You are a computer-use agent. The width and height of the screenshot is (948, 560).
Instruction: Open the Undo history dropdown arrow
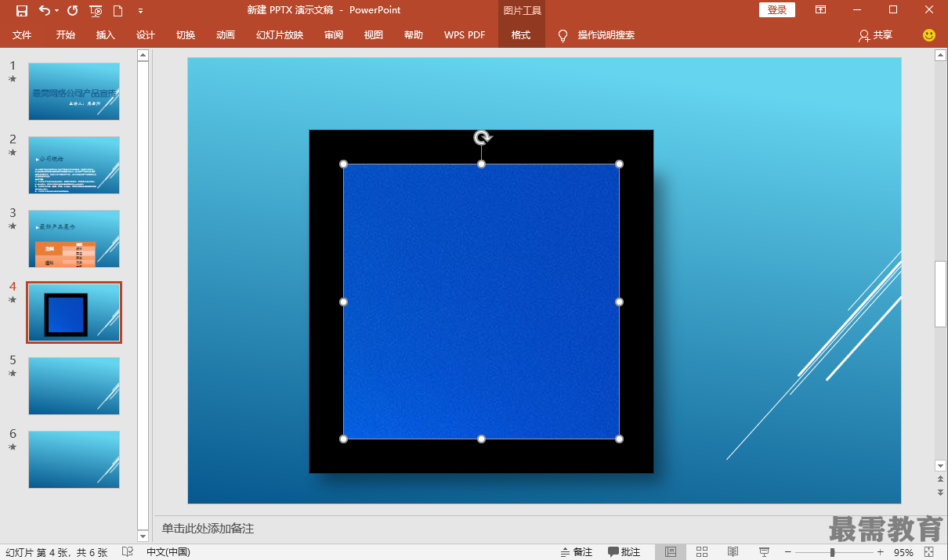[x=56, y=11]
